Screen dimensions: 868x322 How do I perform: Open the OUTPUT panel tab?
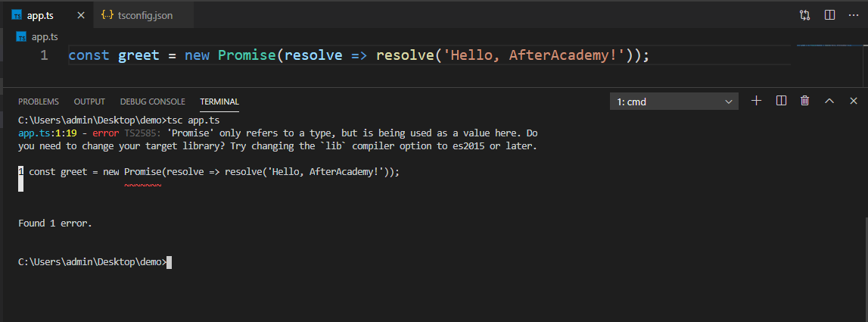[x=89, y=102]
